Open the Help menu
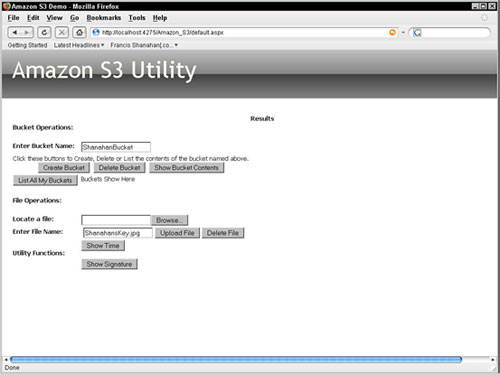 coord(160,18)
